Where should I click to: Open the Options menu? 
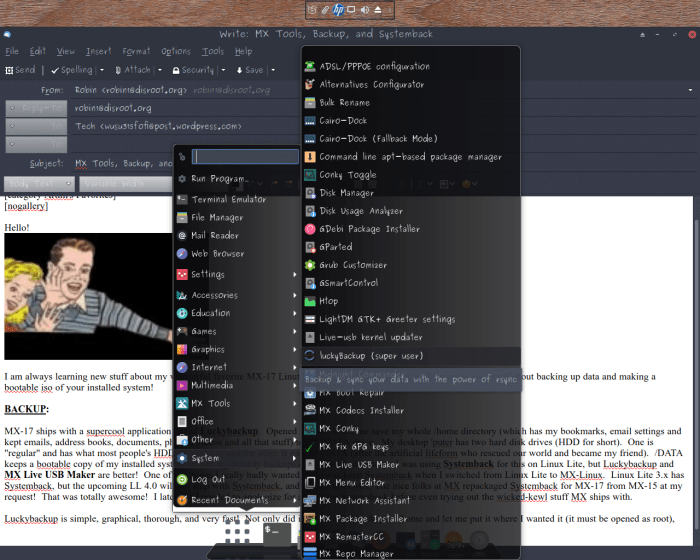(x=176, y=51)
